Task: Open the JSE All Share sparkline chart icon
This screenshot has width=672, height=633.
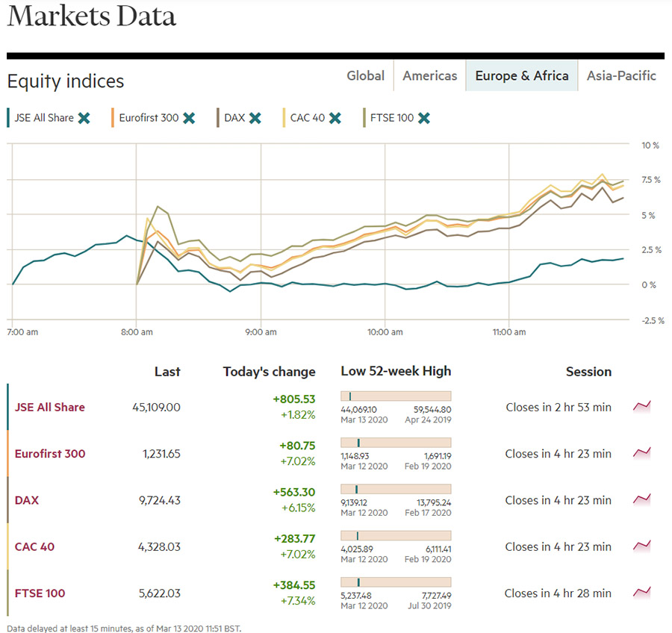Action: click(x=642, y=406)
